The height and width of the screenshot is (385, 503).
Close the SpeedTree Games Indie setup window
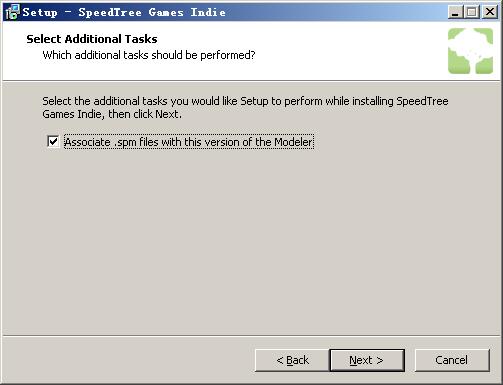tap(490, 12)
